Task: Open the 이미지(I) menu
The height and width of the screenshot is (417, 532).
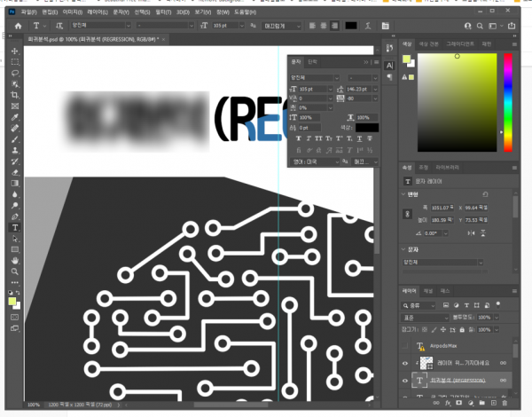Action: [73, 12]
